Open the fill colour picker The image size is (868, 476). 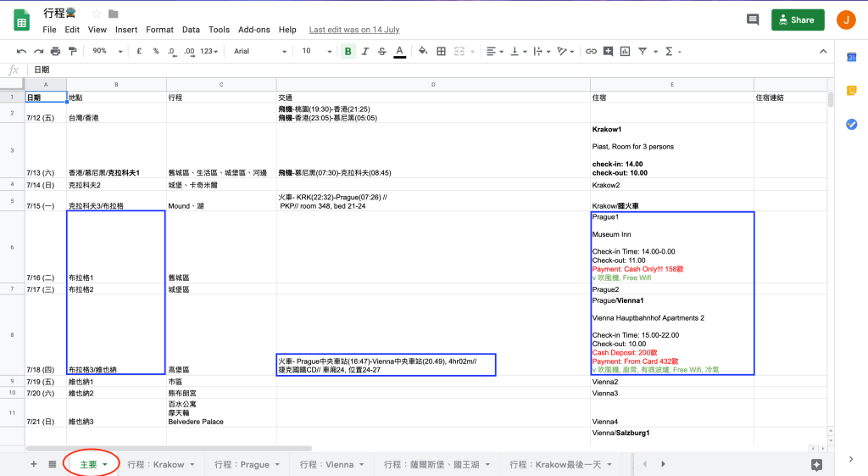click(x=421, y=51)
